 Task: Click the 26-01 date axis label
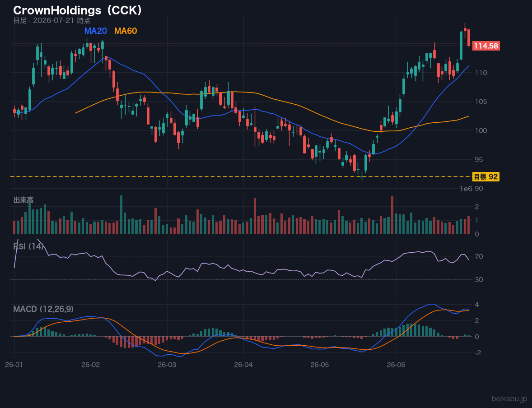14,365
